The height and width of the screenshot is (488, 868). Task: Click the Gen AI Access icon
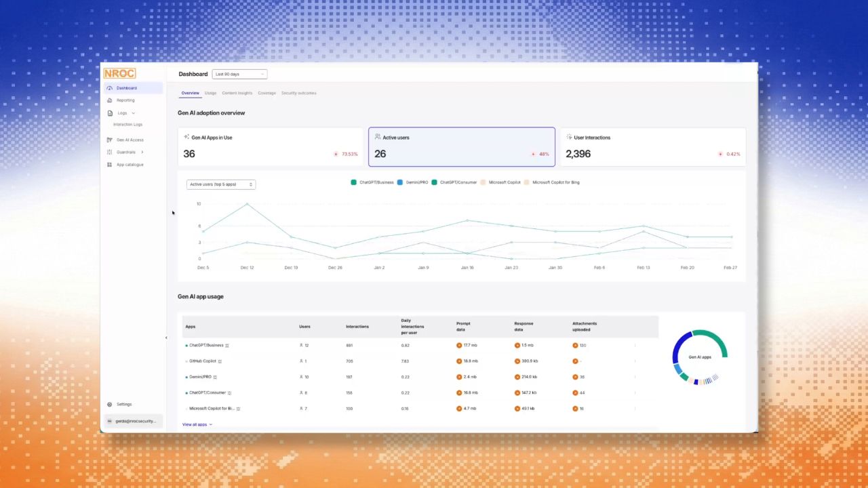pyautogui.click(x=110, y=140)
